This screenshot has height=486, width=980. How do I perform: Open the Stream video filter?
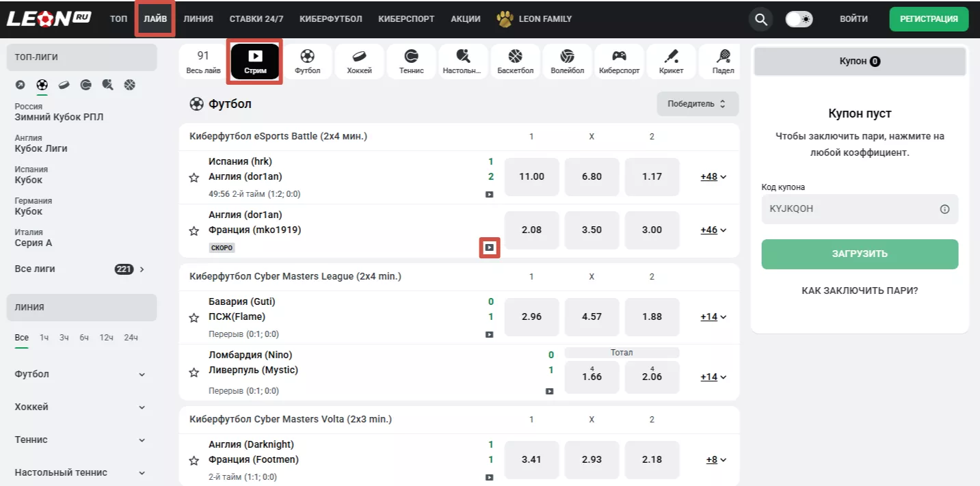(255, 62)
